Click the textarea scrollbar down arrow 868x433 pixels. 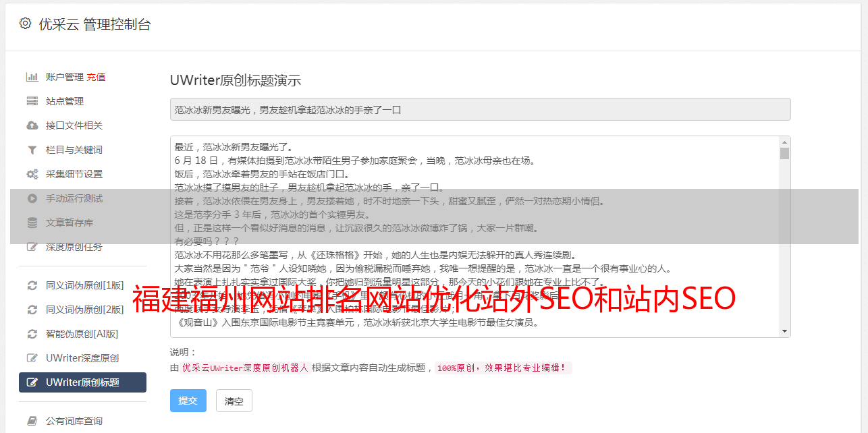[784, 331]
